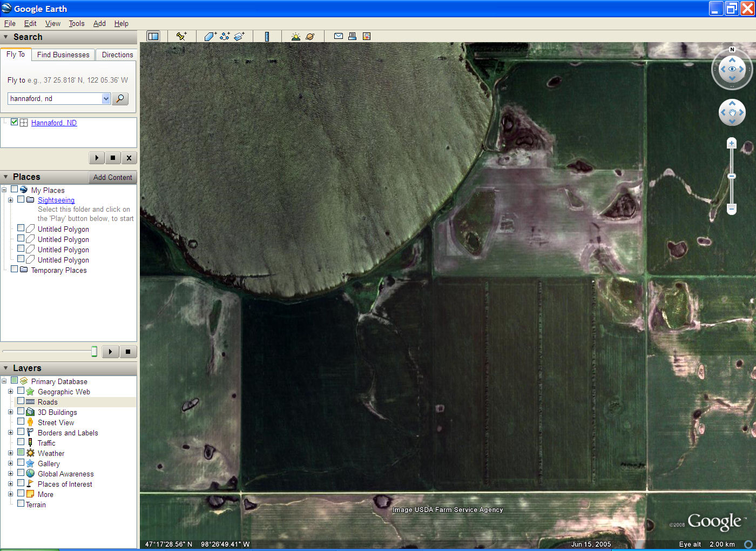Click the eye icon in the Look joystick
Screen dimensions: 756x551
pos(732,69)
